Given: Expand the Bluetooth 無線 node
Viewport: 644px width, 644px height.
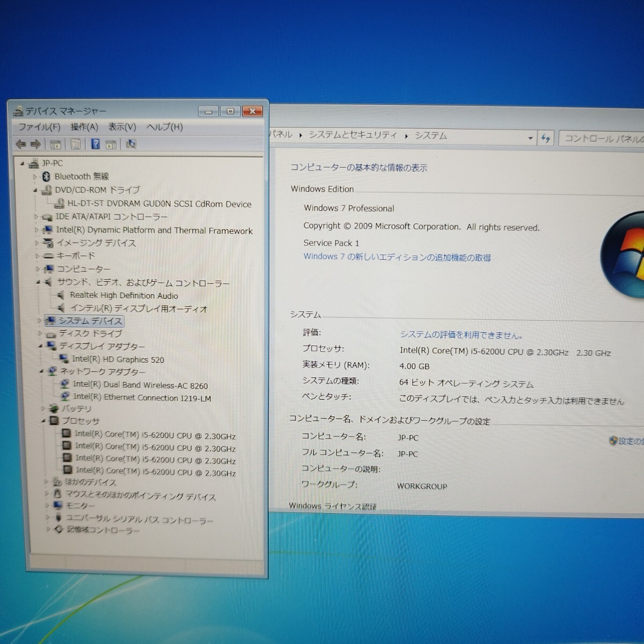Looking at the screenshot, I should pos(35,177).
